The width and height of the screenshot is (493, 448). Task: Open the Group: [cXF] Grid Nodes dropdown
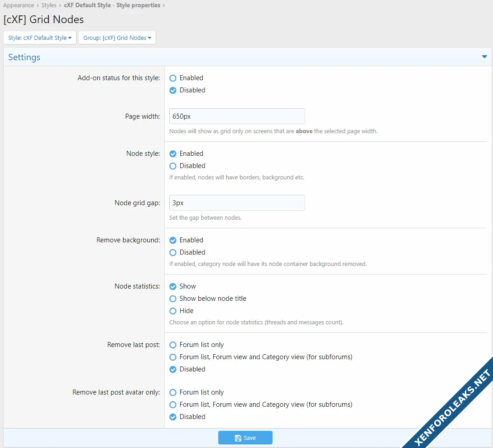(117, 38)
